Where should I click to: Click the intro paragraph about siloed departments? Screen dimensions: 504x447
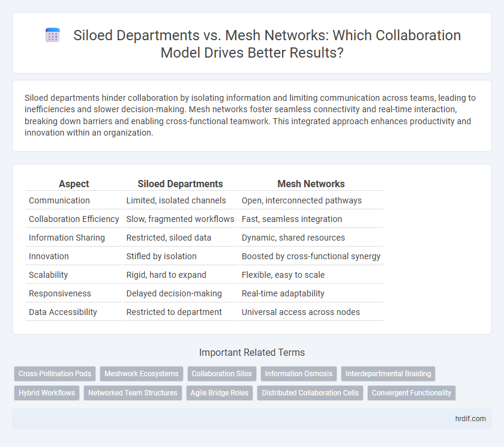click(250, 115)
